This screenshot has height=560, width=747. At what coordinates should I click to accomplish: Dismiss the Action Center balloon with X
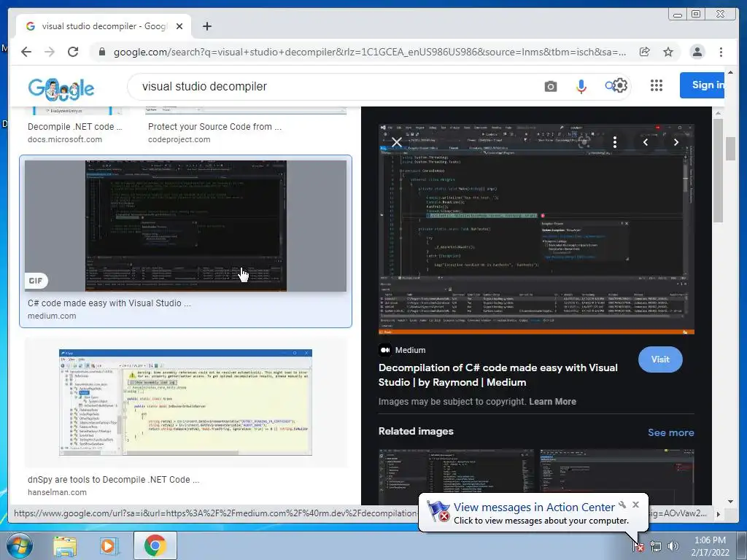coord(635,505)
